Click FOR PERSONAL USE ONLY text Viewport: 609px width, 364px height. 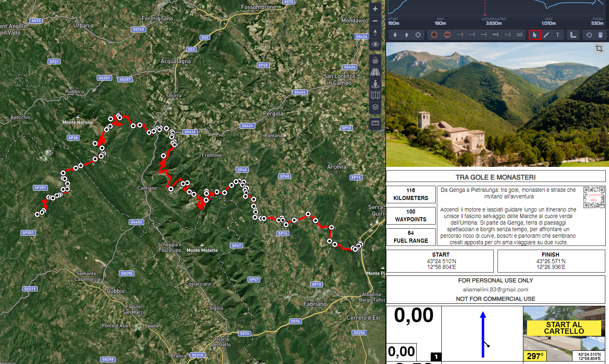(x=495, y=280)
